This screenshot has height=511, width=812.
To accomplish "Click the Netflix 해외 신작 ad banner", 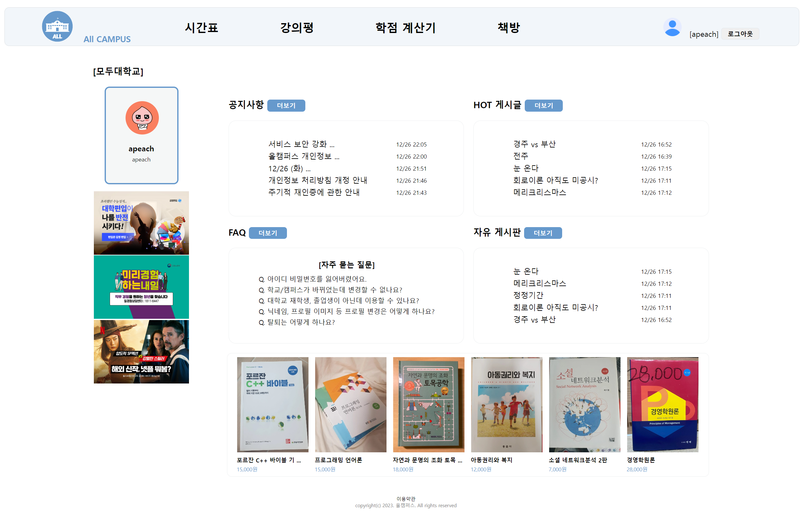I will tap(141, 351).
